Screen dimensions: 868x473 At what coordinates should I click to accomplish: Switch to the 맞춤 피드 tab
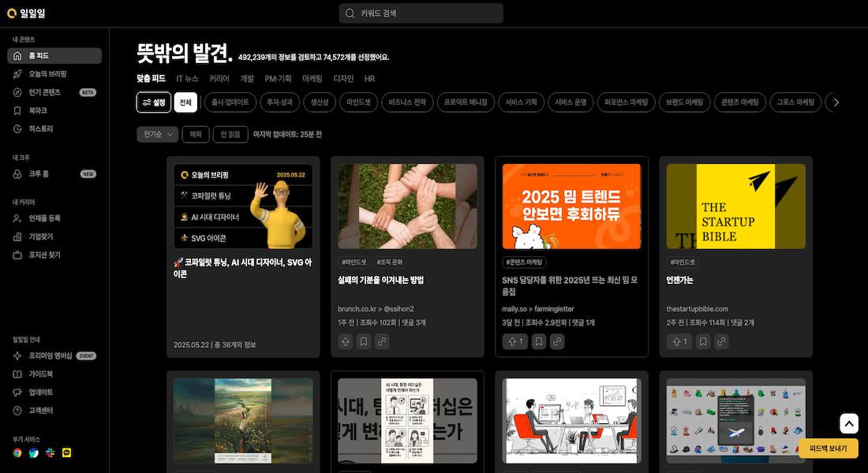(x=152, y=79)
